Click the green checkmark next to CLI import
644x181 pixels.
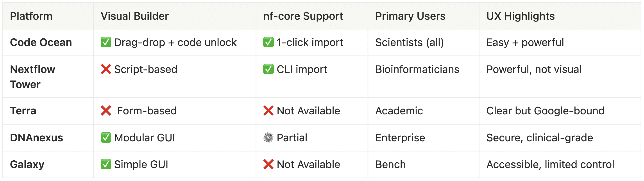click(x=268, y=69)
